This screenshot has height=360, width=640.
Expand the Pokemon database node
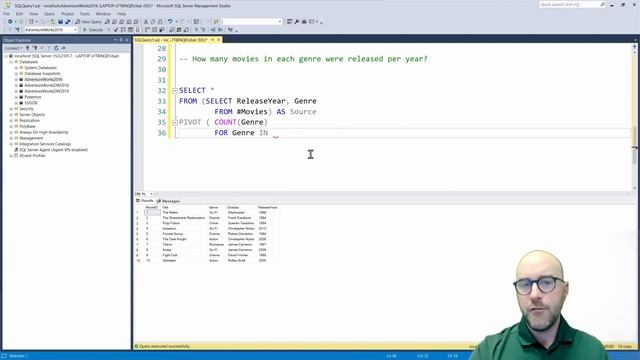point(16,97)
